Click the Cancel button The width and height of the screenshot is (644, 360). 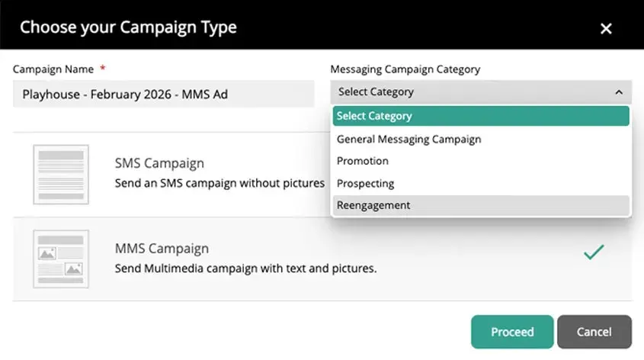coord(594,332)
